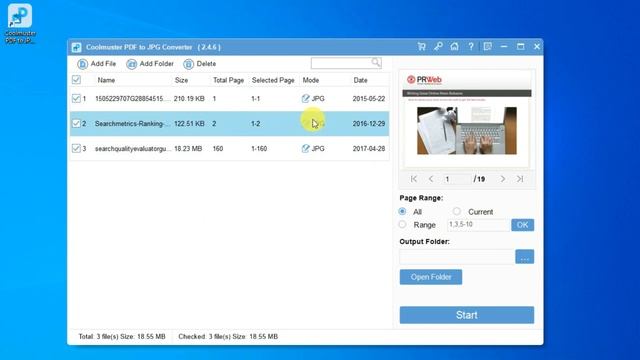Select the searchqualityevaluatorgu file name

(133, 149)
